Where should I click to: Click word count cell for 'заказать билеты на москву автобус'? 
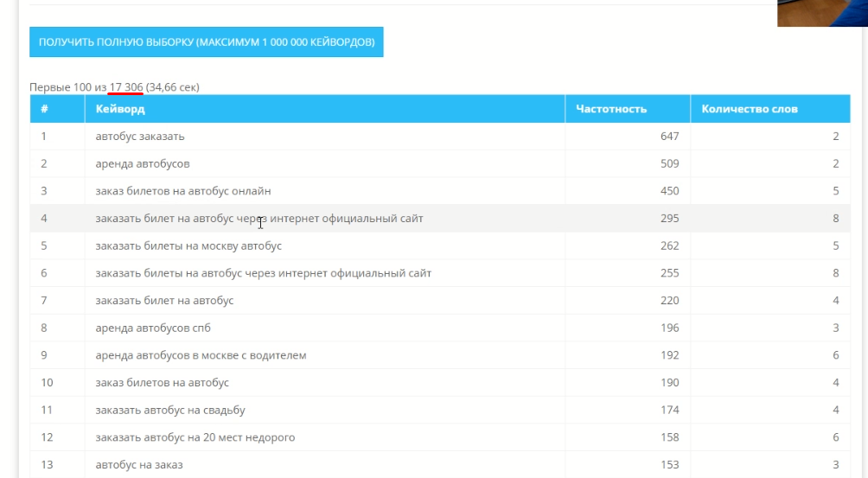770,245
